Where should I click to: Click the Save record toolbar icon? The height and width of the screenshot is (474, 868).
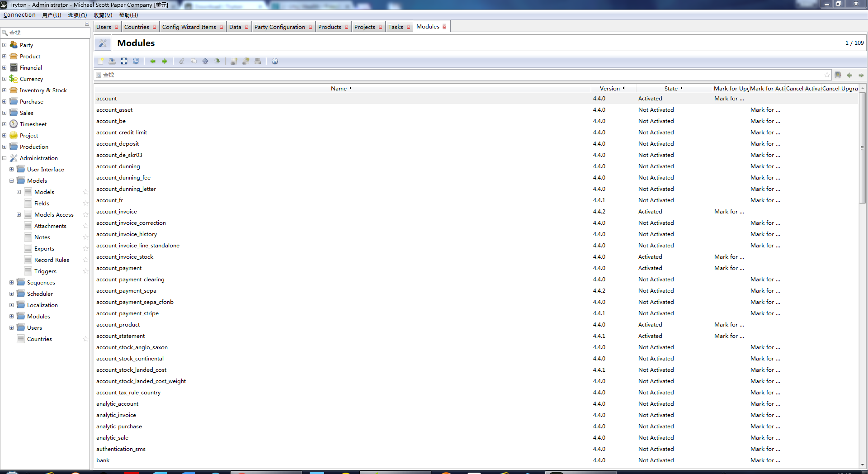click(112, 61)
